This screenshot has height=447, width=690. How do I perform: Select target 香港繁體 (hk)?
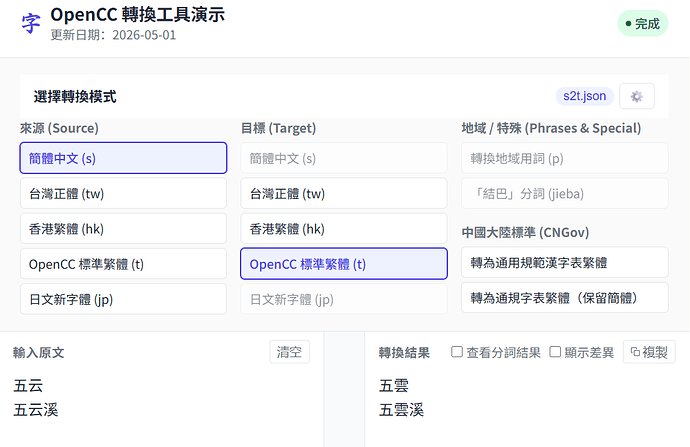344,228
